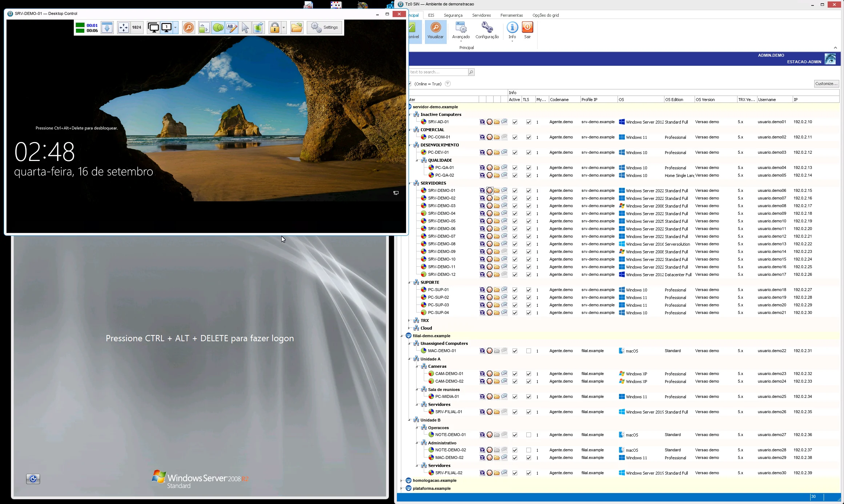Image resolution: width=844 pixels, height=504 pixels.
Task: Click the padlock lock icon
Action: pos(275,28)
